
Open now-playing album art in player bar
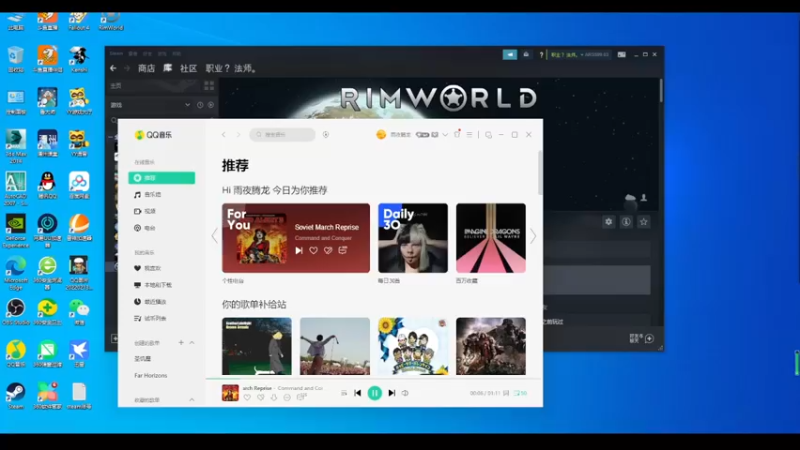point(230,393)
